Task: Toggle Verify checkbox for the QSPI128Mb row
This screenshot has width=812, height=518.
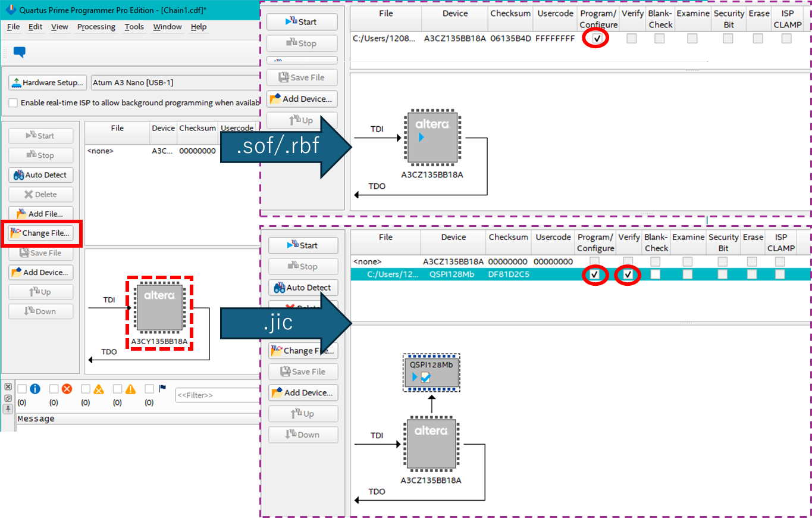Action: click(627, 274)
